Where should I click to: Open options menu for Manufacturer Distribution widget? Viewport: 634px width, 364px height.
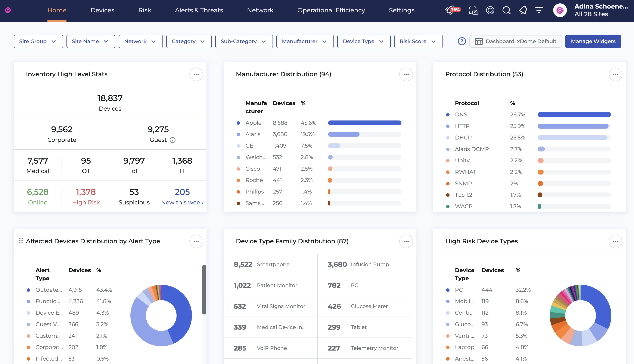pyautogui.click(x=406, y=74)
